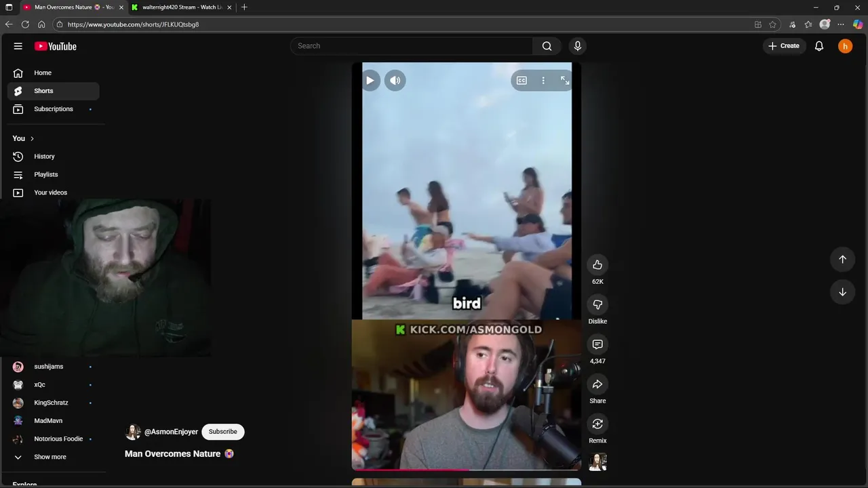Go to the next Short with the down arrow

tap(842, 292)
